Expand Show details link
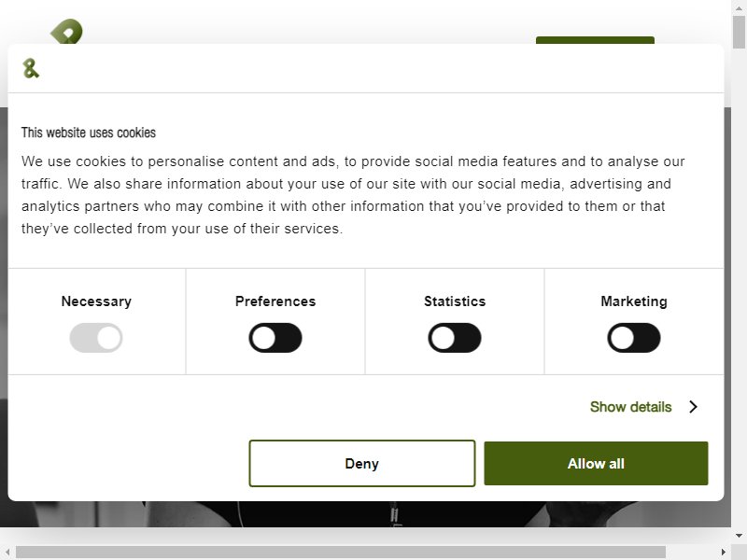 pos(631,407)
